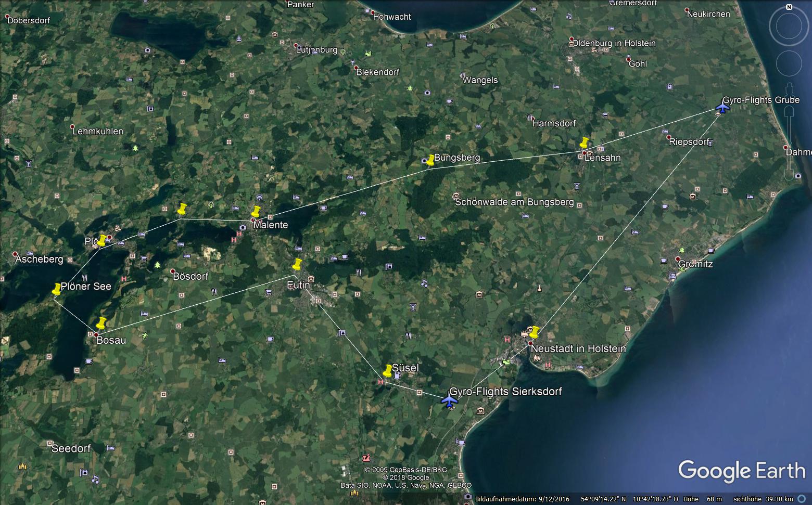Open the yellow pushpin at Malente
812x505 pixels.
(256, 212)
